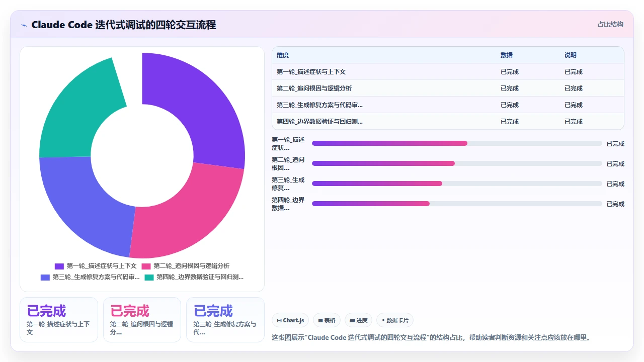The height and width of the screenshot is (362, 644).
Task: Select table cell 第三轮_生成修复方案与代码审...
Action: tap(319, 105)
